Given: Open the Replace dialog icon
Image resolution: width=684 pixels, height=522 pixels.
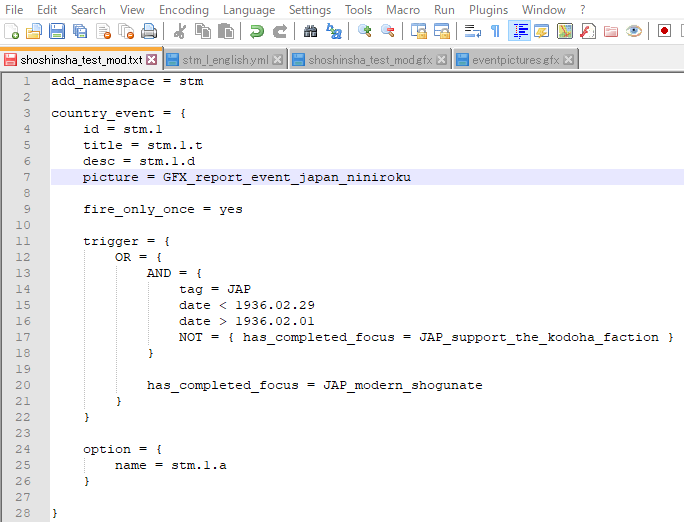Looking at the screenshot, I should click(334, 31).
